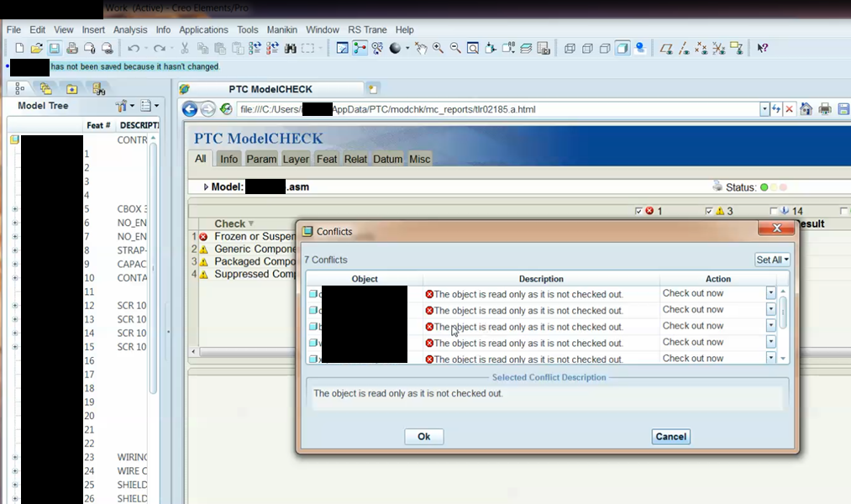The height and width of the screenshot is (504, 851).
Task: Activate the context-sensitive help pointer icon
Action: pyautogui.click(x=763, y=48)
